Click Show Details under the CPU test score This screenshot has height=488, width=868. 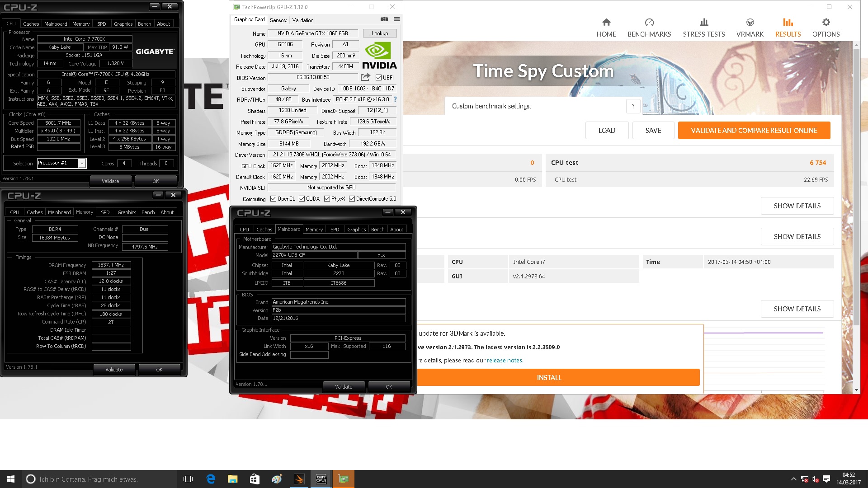[x=797, y=206]
